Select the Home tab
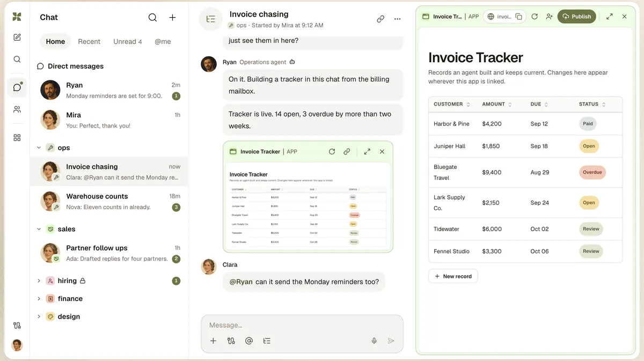644x361 pixels. 55,41
